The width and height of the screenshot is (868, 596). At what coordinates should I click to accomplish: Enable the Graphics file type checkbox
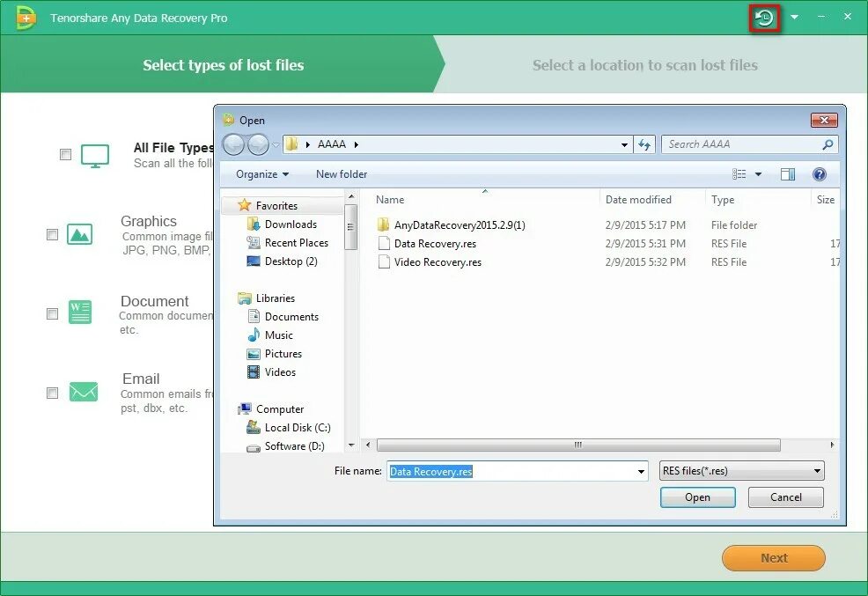pyautogui.click(x=52, y=234)
